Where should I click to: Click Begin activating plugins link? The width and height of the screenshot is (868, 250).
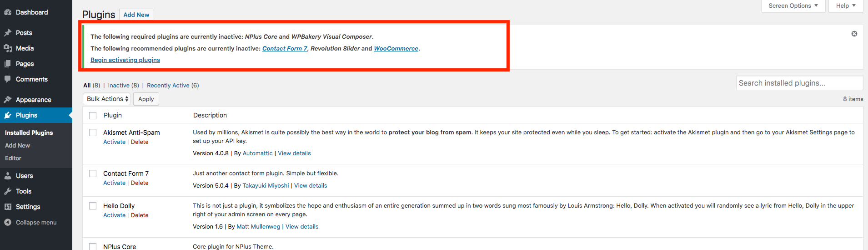pos(125,60)
